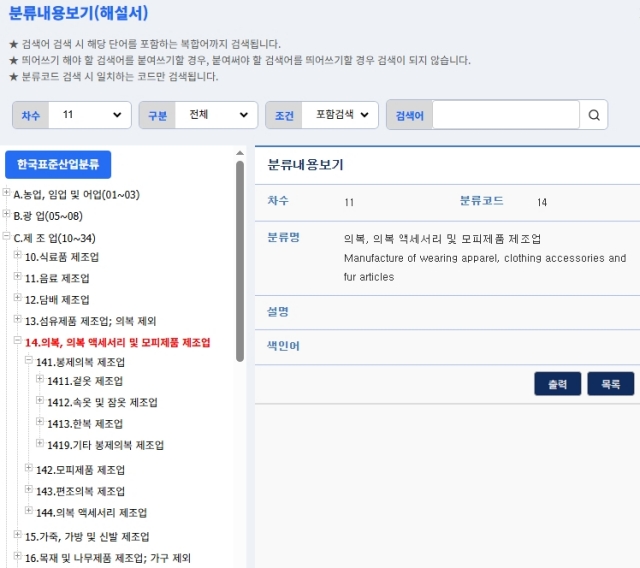The height and width of the screenshot is (568, 640).
Task: Expand 1411.겉옷 제조업 node
Action: (x=40, y=379)
